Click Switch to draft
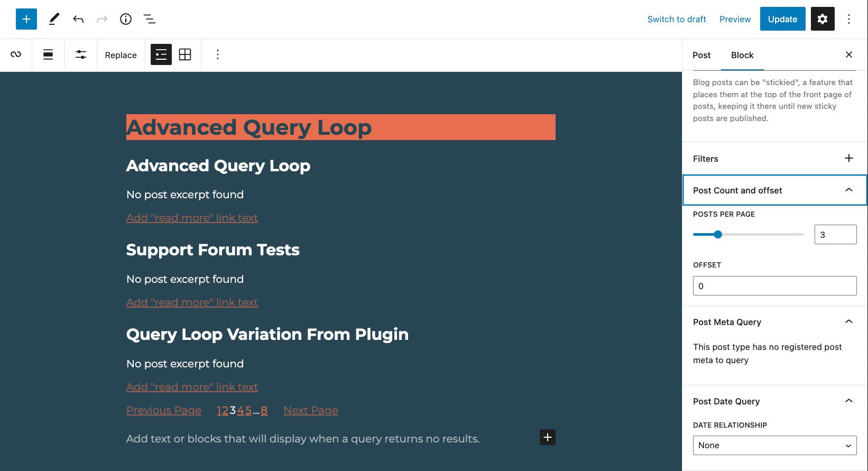868x471 pixels. (677, 19)
